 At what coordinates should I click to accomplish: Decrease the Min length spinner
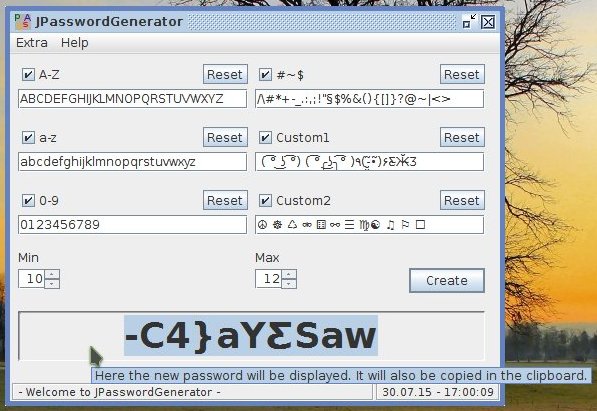point(52,283)
